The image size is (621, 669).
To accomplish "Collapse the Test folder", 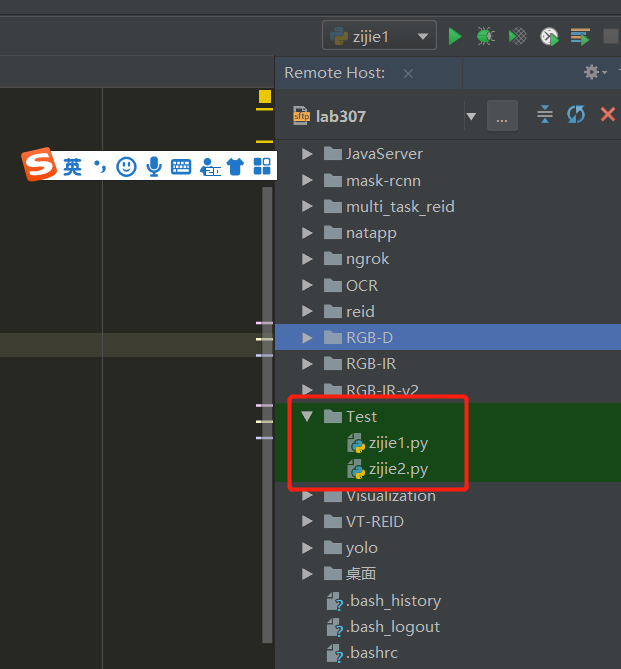I will 307,416.
